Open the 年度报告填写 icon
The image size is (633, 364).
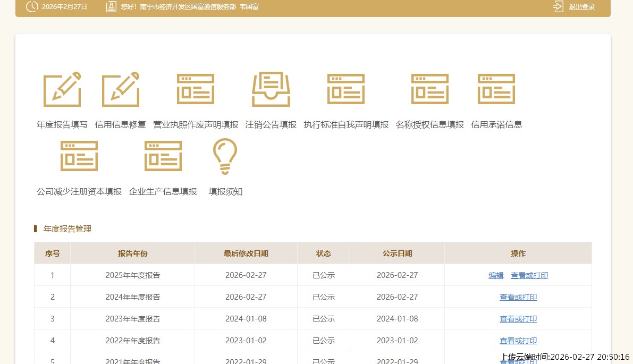62,89
